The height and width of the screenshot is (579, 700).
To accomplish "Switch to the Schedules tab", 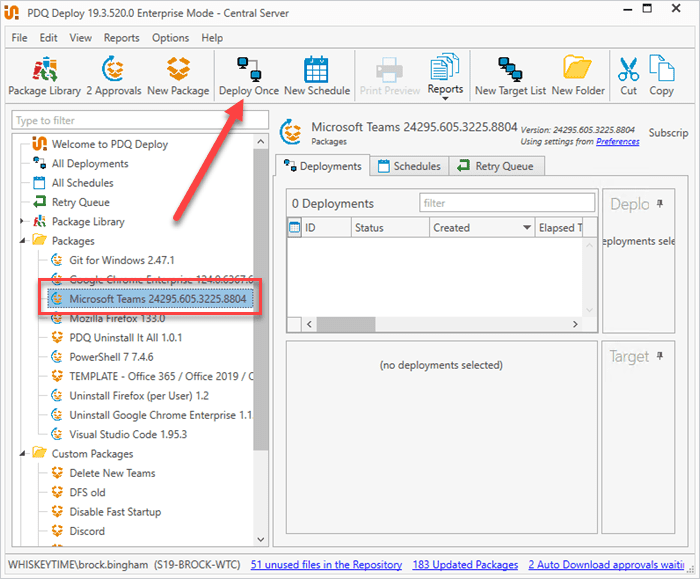I will click(409, 166).
